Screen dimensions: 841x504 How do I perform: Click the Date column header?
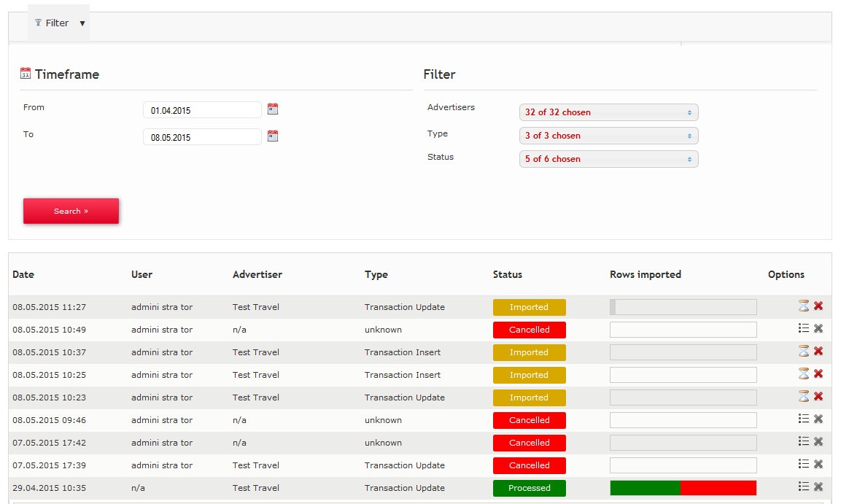[x=23, y=274]
